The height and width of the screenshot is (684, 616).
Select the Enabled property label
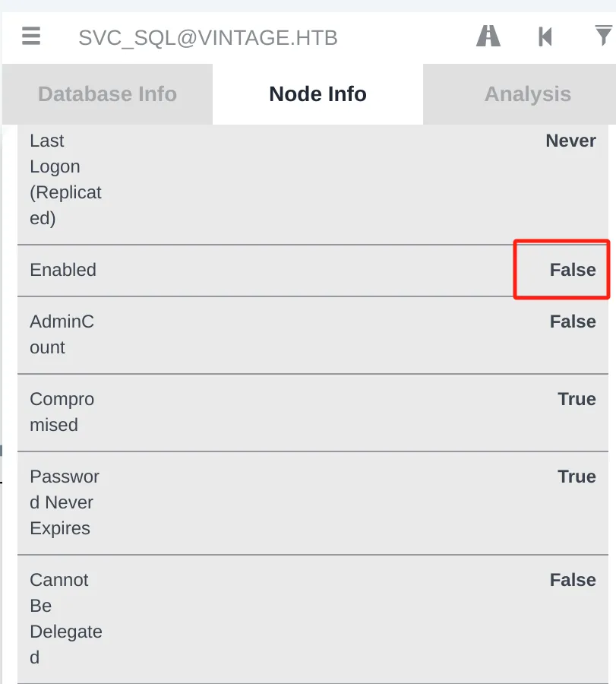click(63, 270)
